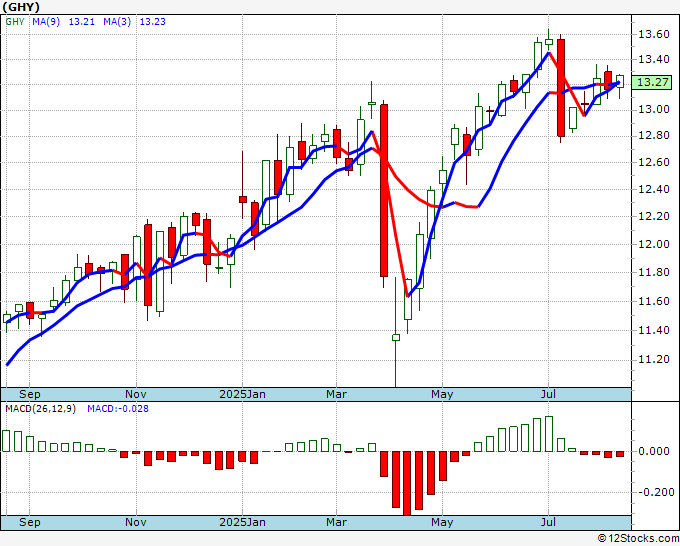
Task: Click the 12.80 price axis label
Action: [x=654, y=136]
